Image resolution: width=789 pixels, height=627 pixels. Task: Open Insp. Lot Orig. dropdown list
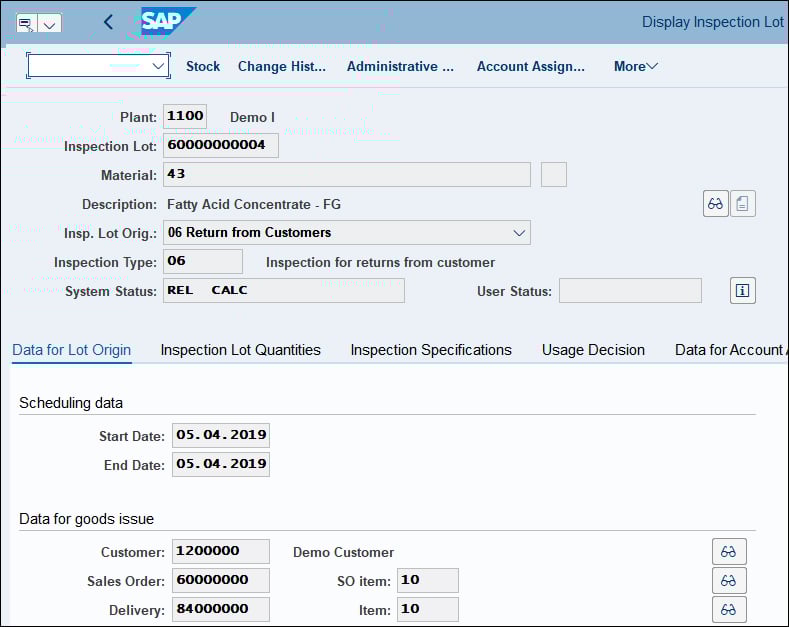(519, 233)
